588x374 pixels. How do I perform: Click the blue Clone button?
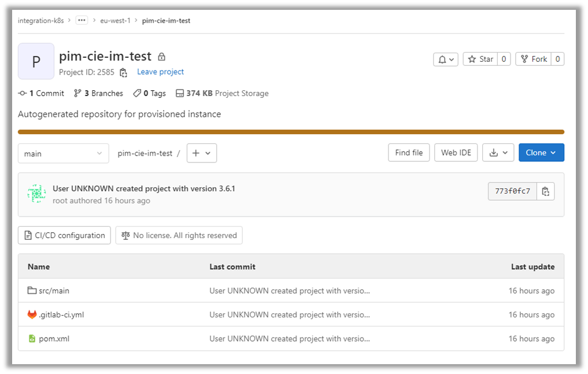pyautogui.click(x=541, y=153)
